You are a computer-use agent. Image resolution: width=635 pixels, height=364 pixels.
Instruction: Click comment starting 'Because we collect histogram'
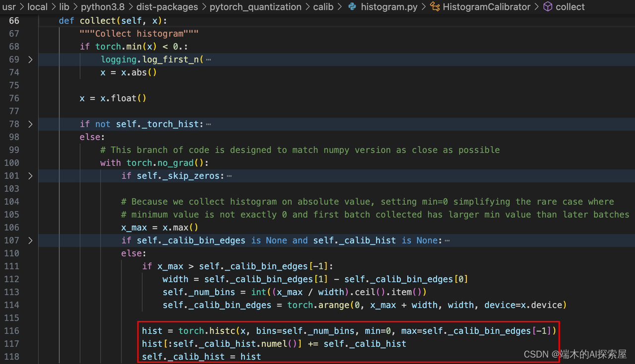tap(368, 201)
